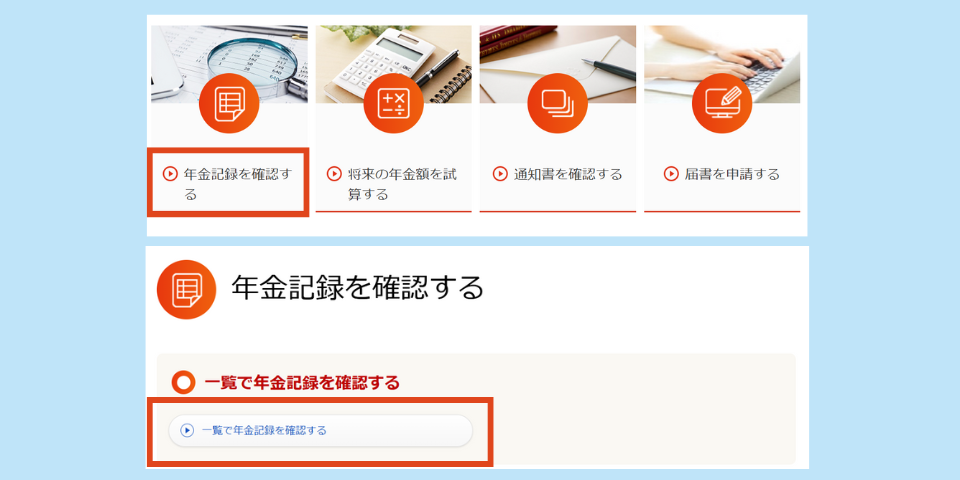This screenshot has width=960, height=480.
Task: Open the 将来の年金額を試算する link
Action: 393,184
